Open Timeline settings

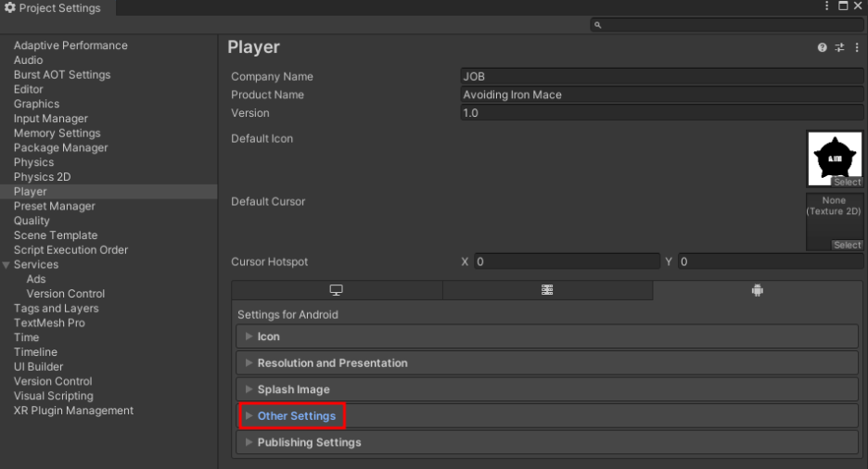coord(35,352)
